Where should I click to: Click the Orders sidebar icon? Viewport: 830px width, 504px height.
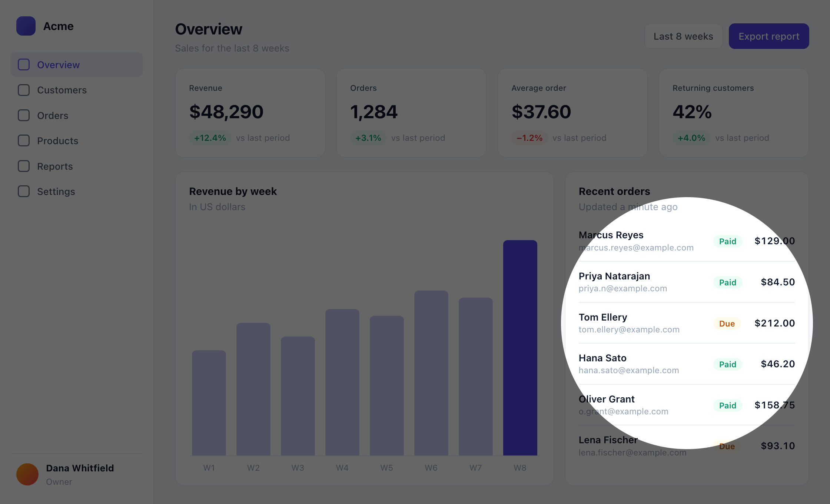(x=24, y=115)
